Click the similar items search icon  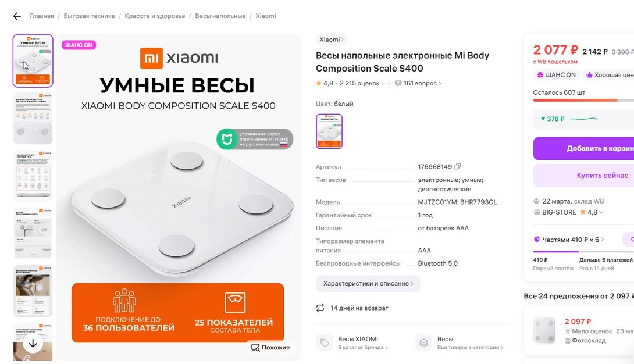[255, 348]
